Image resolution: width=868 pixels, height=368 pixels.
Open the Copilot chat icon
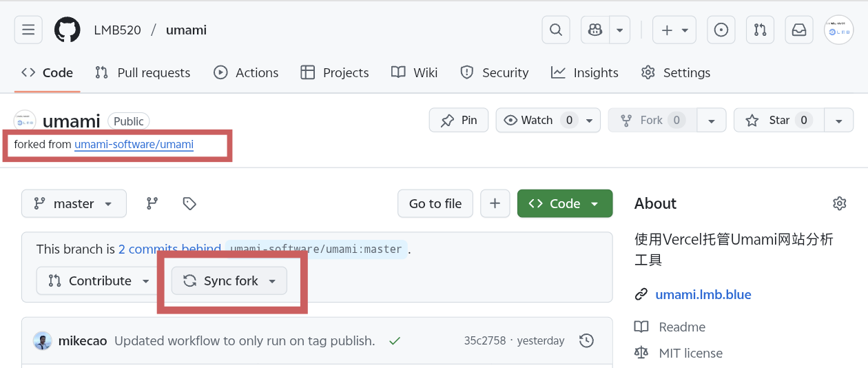(595, 30)
